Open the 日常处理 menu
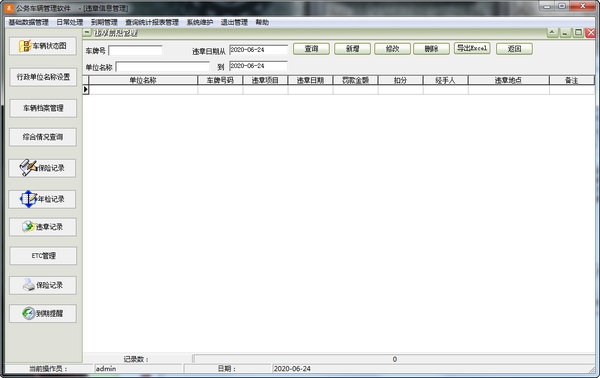 tap(70, 22)
